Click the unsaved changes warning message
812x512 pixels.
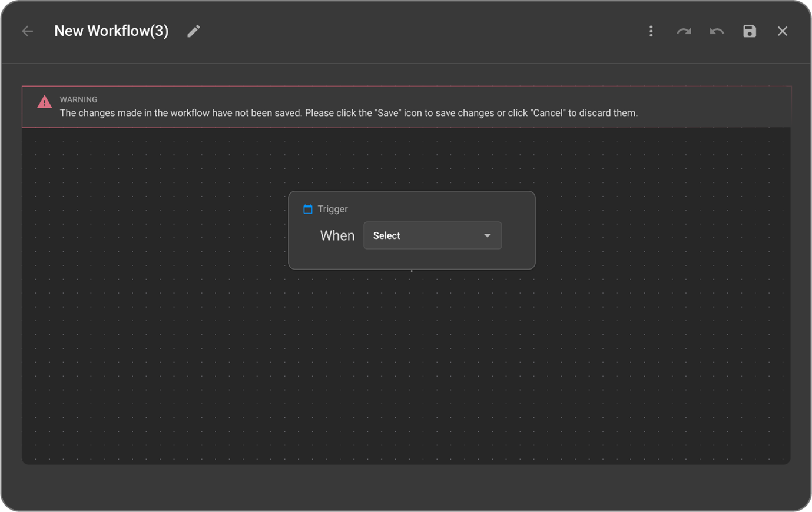[x=349, y=113]
